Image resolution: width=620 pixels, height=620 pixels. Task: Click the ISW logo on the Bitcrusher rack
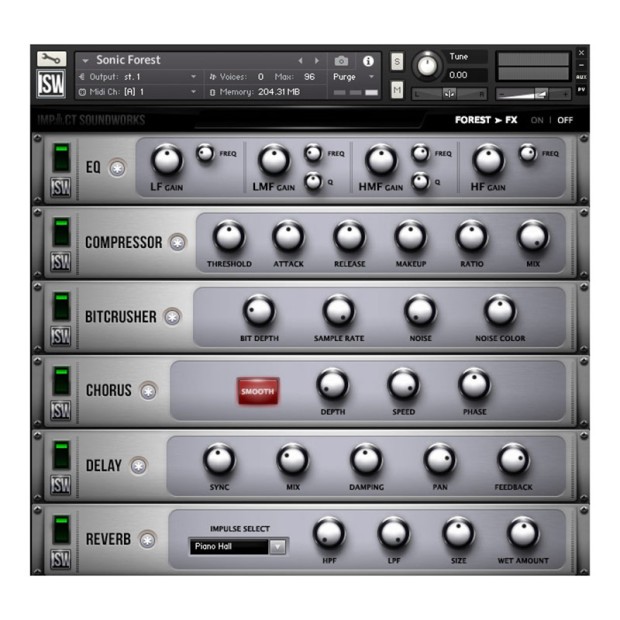(x=60, y=336)
